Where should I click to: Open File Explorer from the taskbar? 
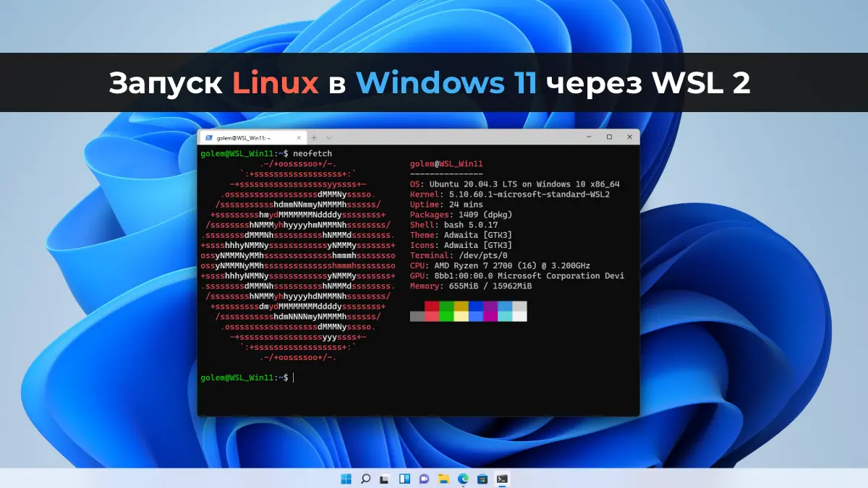click(443, 479)
